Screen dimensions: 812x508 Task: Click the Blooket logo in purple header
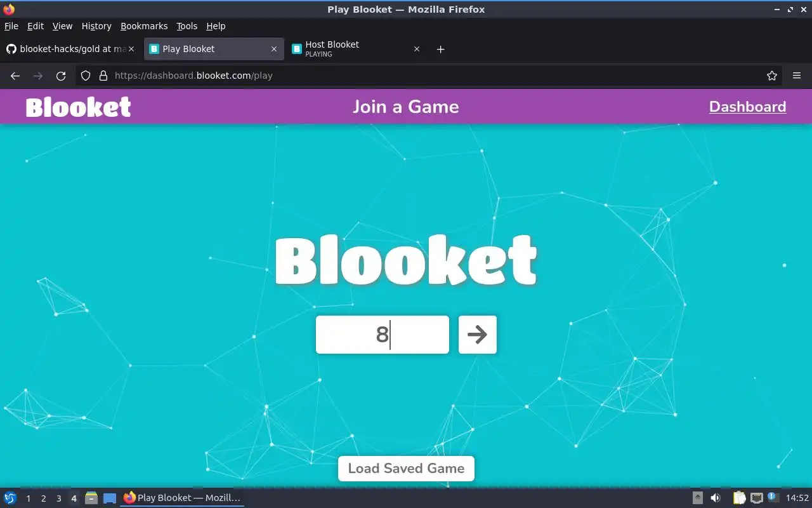pos(79,107)
